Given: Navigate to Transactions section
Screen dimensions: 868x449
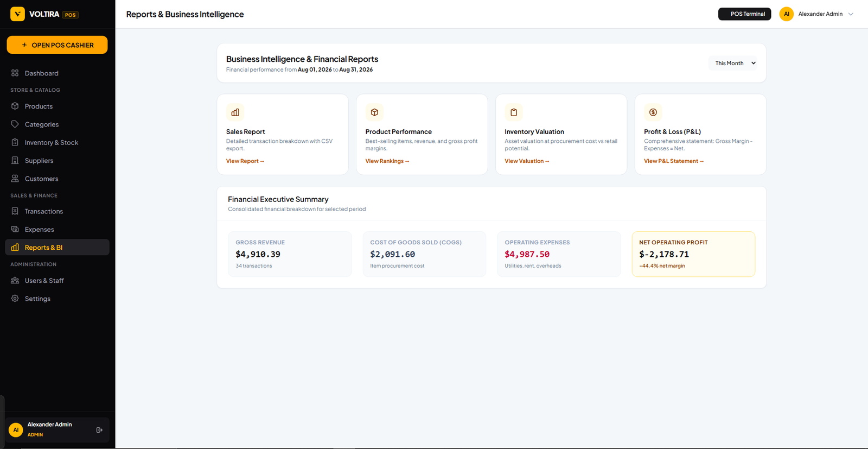Looking at the screenshot, I should pos(57,211).
